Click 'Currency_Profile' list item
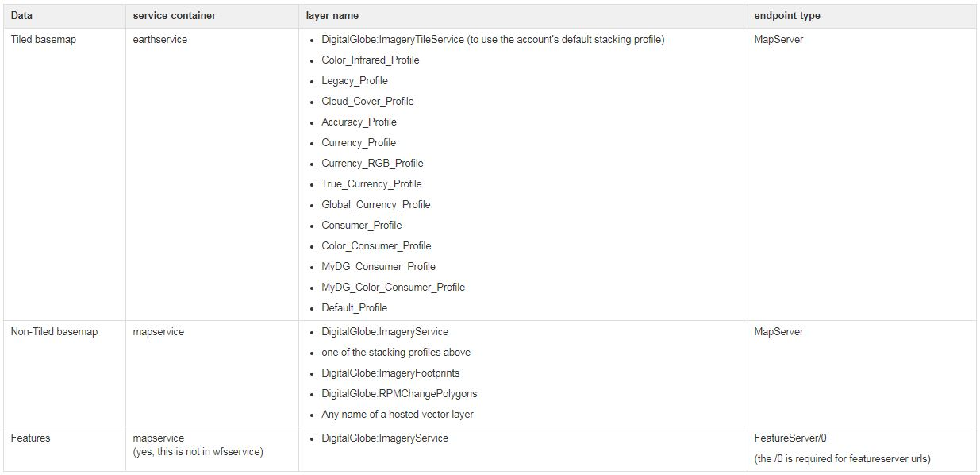 (359, 143)
